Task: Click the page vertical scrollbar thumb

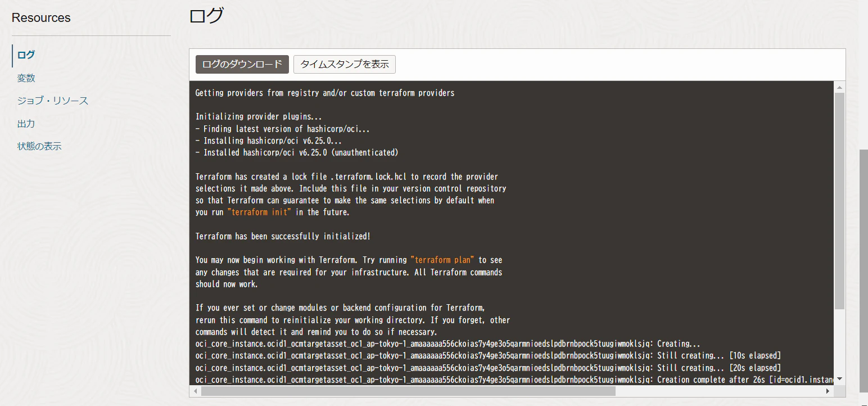Action: click(864, 270)
